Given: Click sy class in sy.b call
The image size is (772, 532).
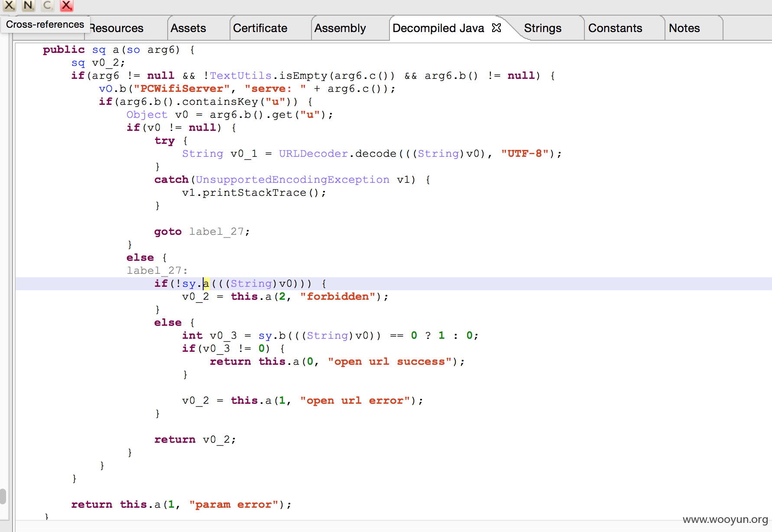Looking at the screenshot, I should tap(265, 336).
